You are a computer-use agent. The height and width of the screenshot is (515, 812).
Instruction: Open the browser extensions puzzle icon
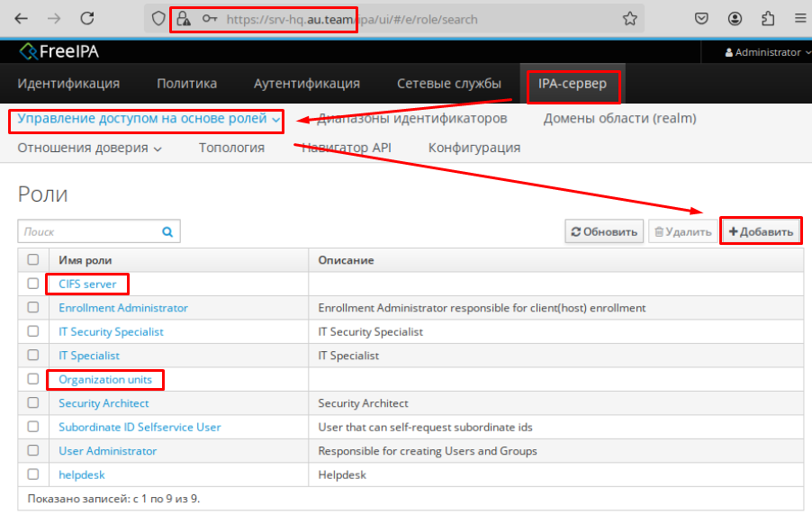click(768, 19)
